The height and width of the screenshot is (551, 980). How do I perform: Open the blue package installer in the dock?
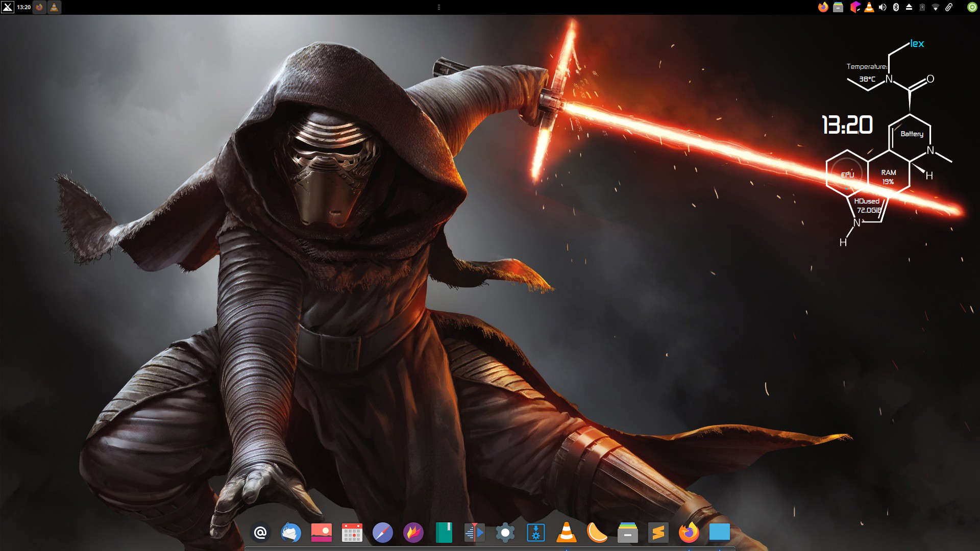pyautogui.click(x=536, y=533)
